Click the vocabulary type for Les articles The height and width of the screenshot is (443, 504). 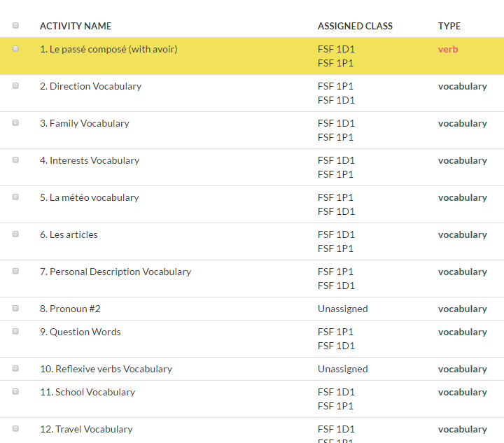point(462,234)
